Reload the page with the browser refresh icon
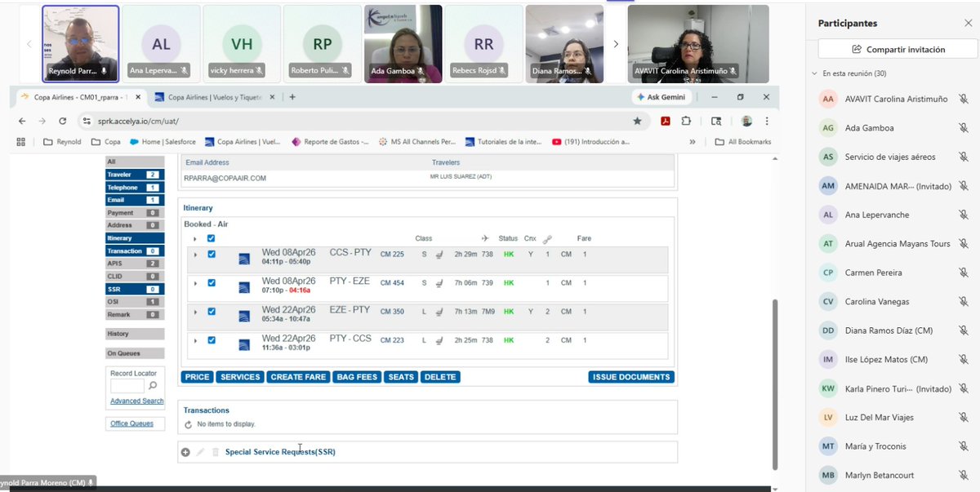Image resolution: width=980 pixels, height=492 pixels. 63,121
